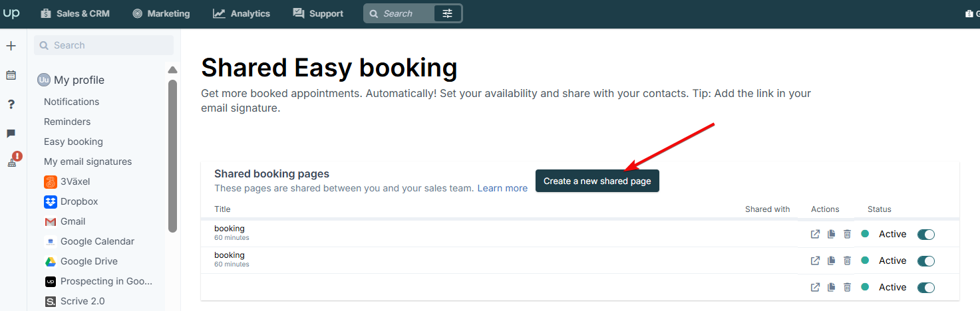This screenshot has height=311, width=980.
Task: Click the 'Shared Easy booking' heading
Action: [329, 68]
